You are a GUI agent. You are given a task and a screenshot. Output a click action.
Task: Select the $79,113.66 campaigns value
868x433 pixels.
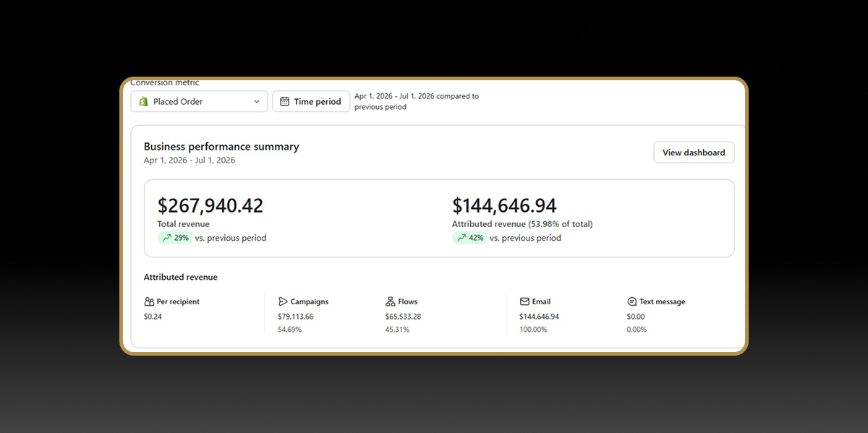296,317
